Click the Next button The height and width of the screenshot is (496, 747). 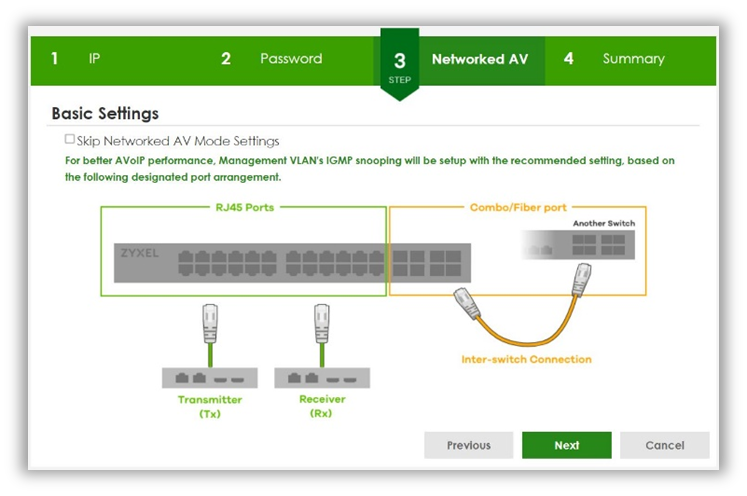[566, 445]
